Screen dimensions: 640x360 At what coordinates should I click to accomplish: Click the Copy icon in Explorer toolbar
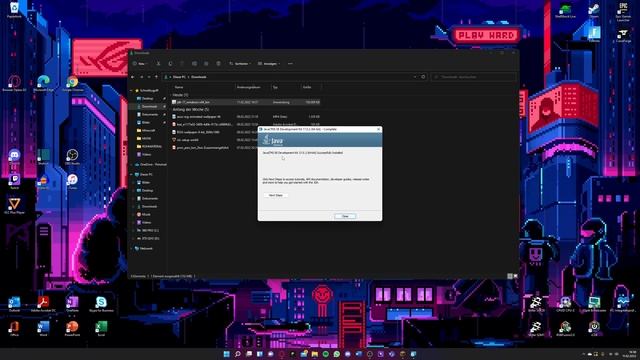[170, 64]
